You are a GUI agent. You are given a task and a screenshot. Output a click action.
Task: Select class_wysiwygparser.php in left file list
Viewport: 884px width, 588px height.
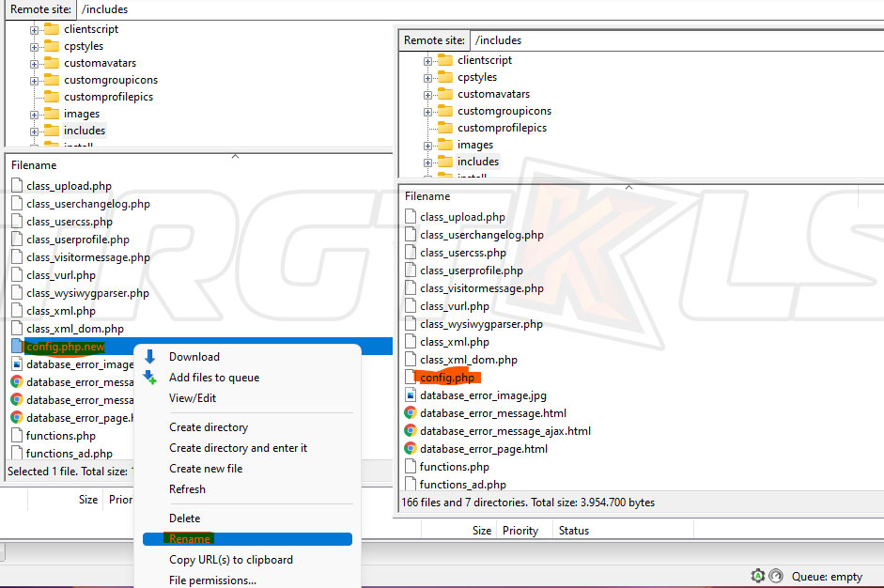click(x=87, y=293)
